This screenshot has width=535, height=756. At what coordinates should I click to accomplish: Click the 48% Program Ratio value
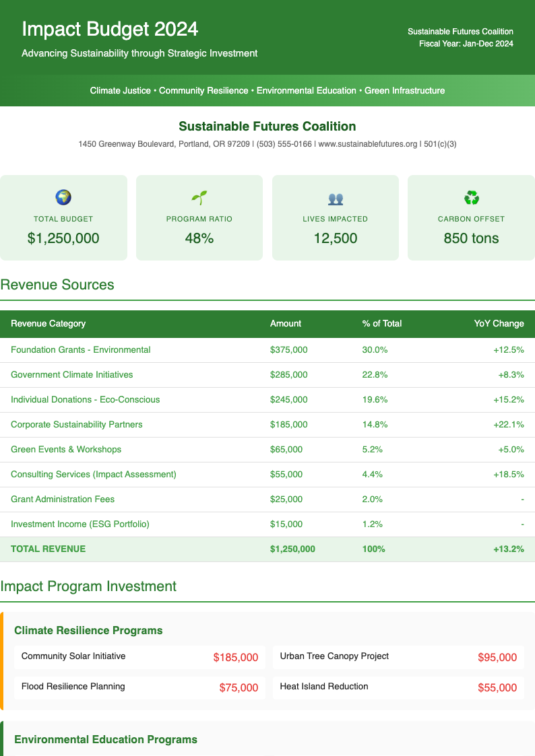coord(199,238)
